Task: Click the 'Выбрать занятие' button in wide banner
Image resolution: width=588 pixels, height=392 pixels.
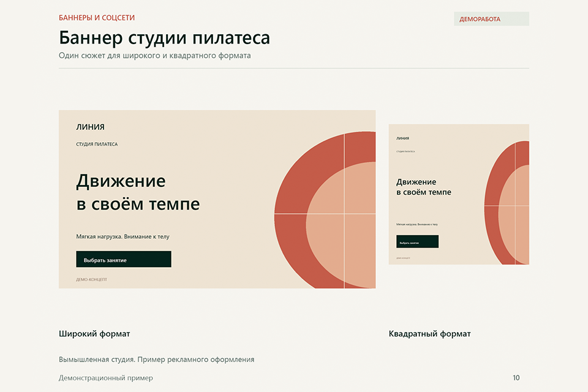Action: 124,259
